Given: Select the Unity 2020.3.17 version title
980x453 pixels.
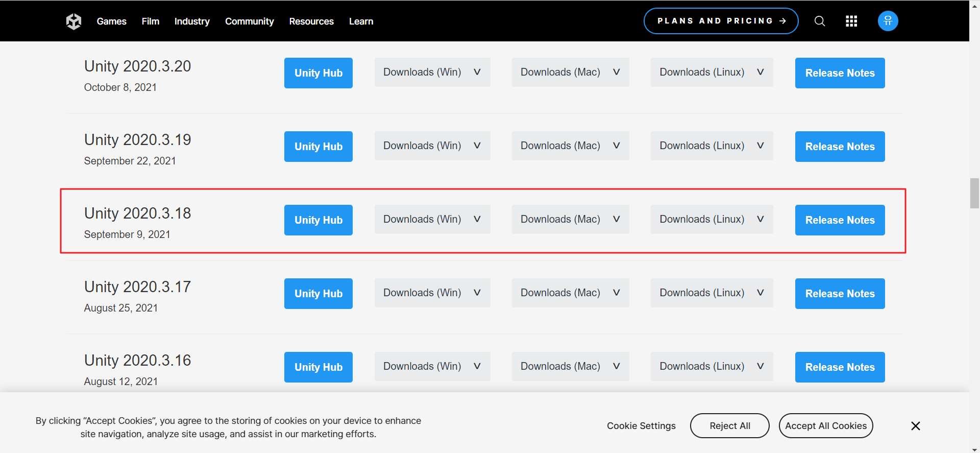Looking at the screenshot, I should [138, 287].
